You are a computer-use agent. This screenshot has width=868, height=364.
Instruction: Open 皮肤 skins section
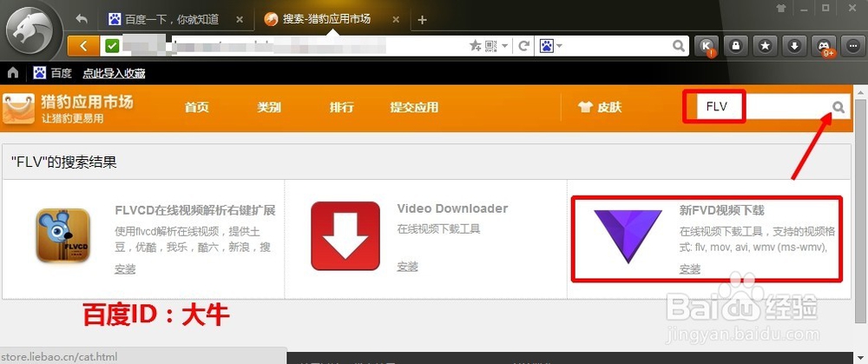coord(600,107)
